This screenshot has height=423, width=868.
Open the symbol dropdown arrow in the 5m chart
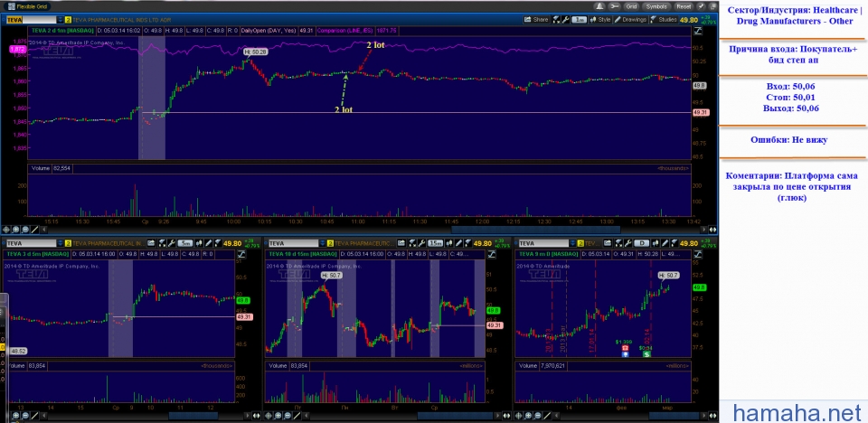point(61,243)
